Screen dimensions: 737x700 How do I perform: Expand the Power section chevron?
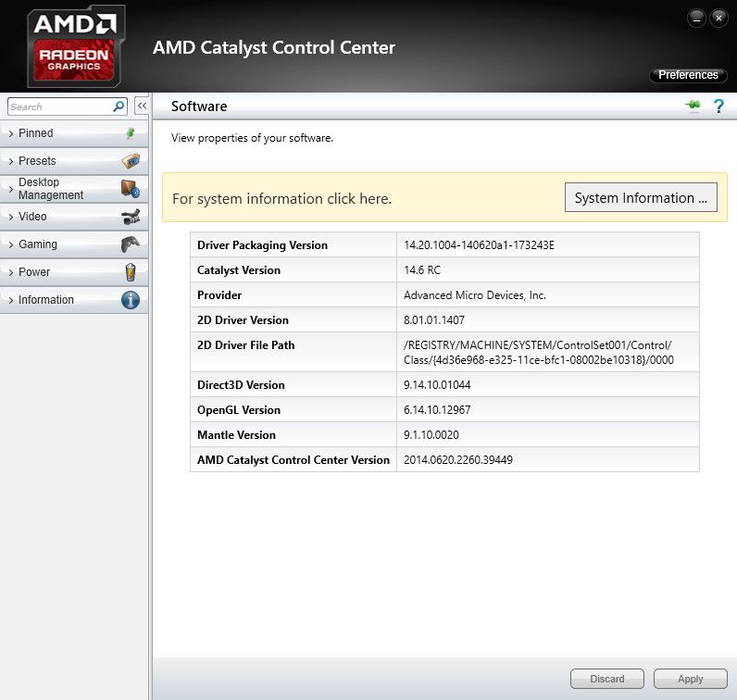coord(11,272)
